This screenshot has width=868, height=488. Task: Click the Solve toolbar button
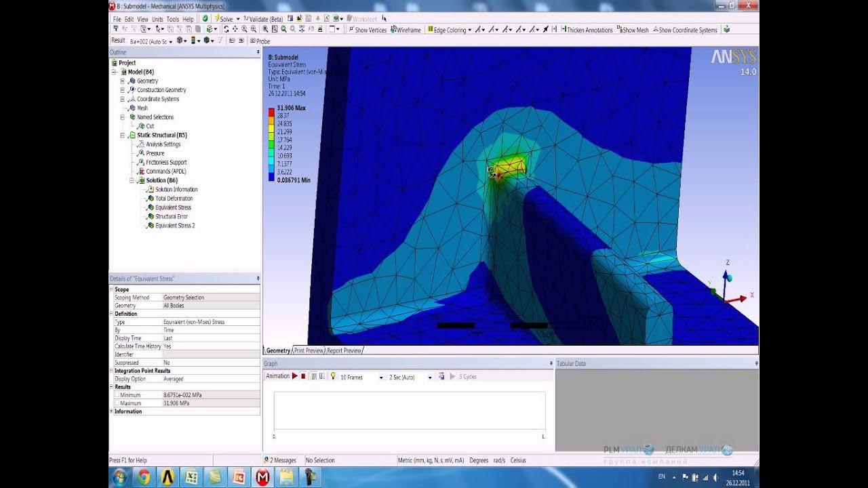[x=224, y=19]
